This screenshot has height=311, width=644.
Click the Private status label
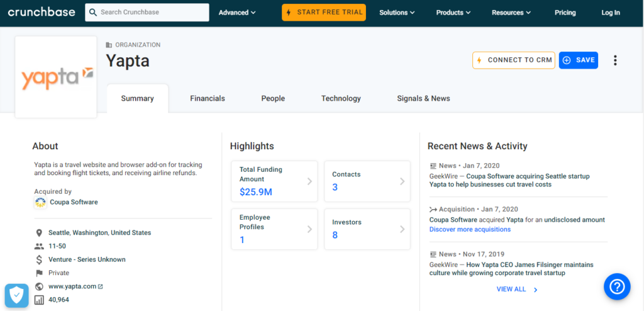tap(58, 273)
